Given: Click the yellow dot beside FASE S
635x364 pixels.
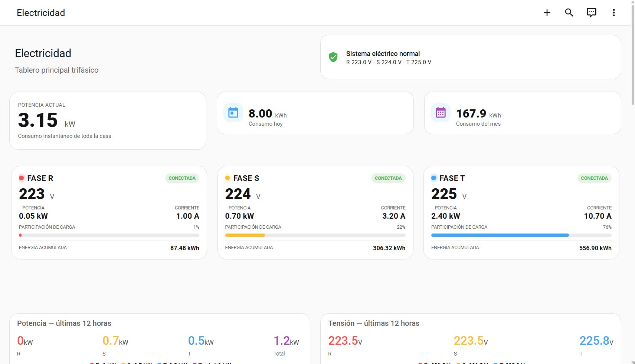Looking at the screenshot, I should [x=228, y=178].
